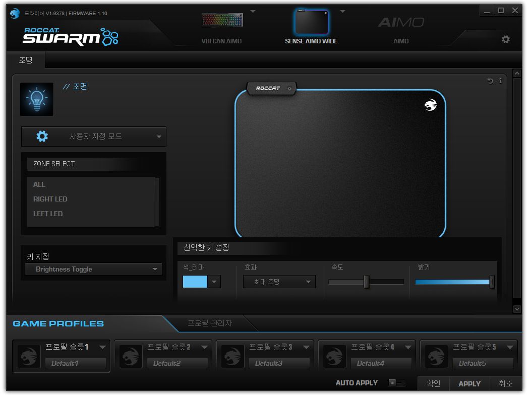This screenshot has width=532, height=402.
Task: Expand the 프로필 슬롯1 dropdown arrow
Action: (x=102, y=347)
